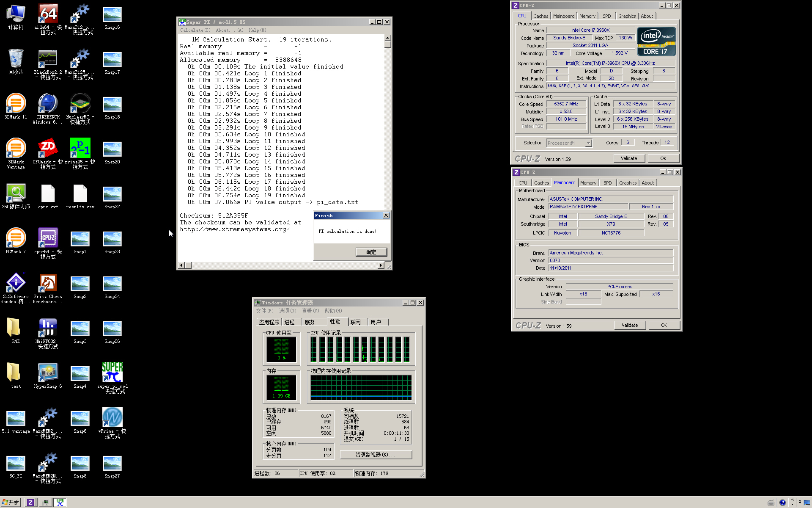The width and height of the screenshot is (812, 508).
Task: Launch the super_pi_mod shortcut
Action: point(112,378)
